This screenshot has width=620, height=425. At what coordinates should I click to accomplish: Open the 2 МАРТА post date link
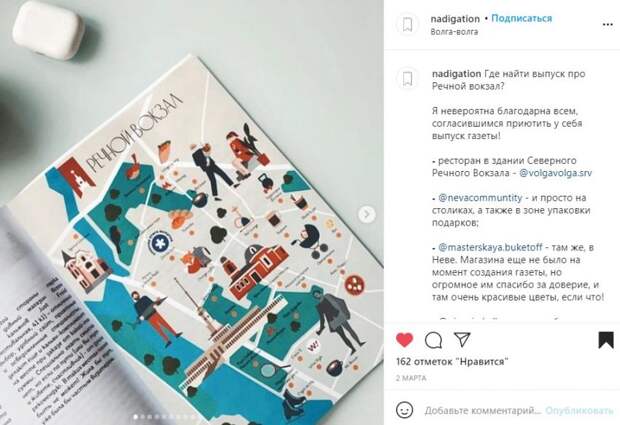click(x=411, y=378)
